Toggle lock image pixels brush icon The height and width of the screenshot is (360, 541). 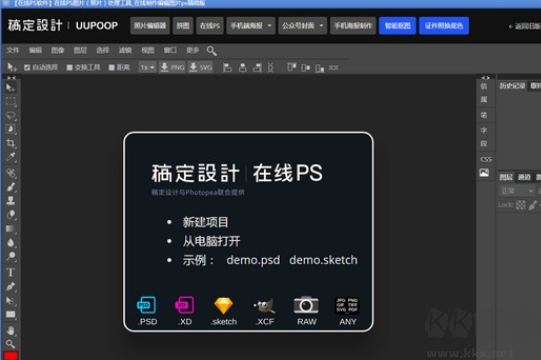(x=533, y=205)
